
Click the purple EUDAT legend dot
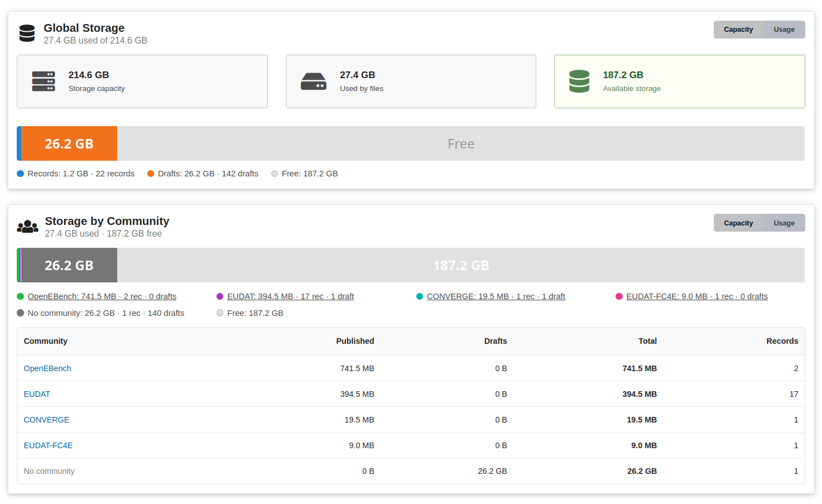(220, 296)
